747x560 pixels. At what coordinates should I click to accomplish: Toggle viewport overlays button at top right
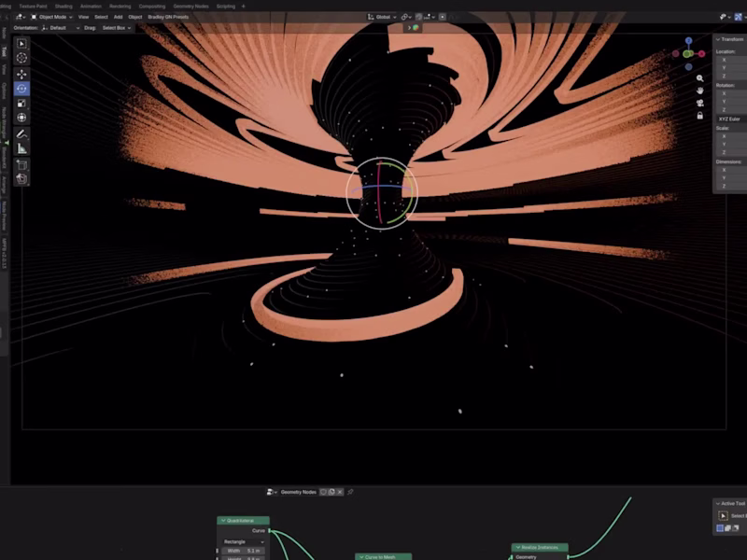(x=738, y=17)
